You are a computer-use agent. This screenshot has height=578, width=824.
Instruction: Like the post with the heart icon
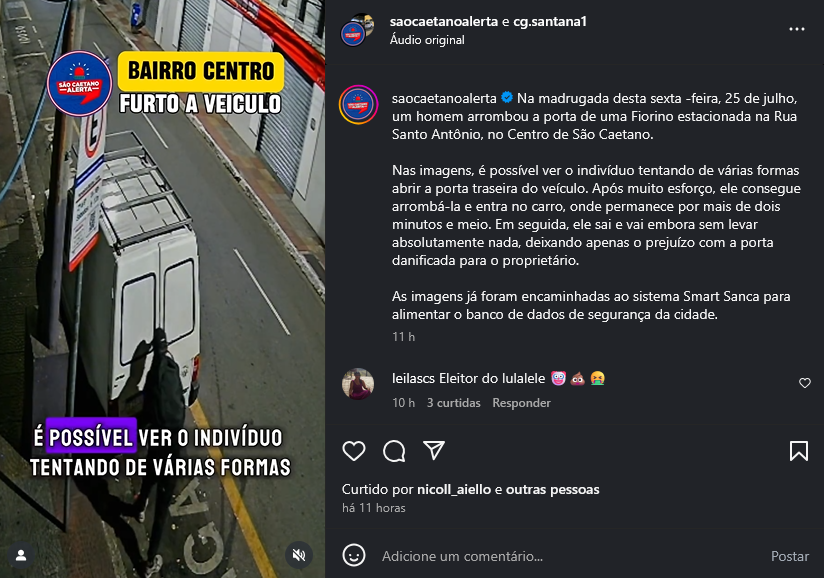(354, 451)
